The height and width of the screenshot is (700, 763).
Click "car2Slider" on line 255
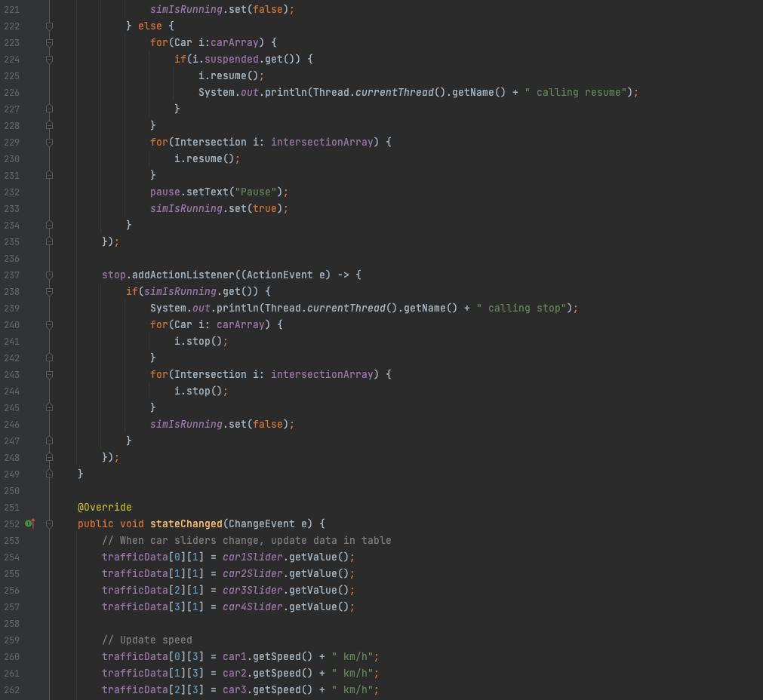[253, 574]
